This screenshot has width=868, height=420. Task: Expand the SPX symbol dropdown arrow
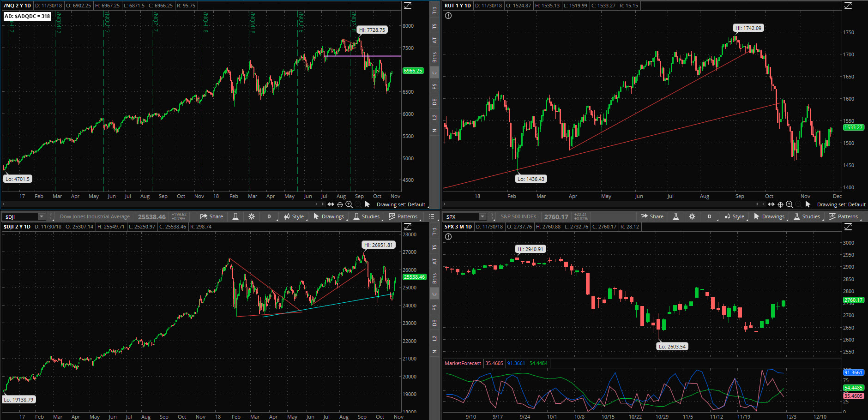[482, 216]
